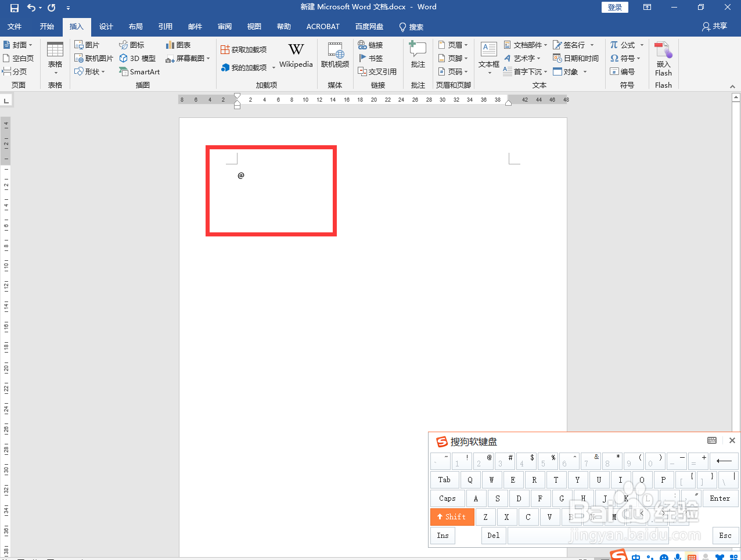Close the 搜狗软键盘 panel

click(x=732, y=440)
